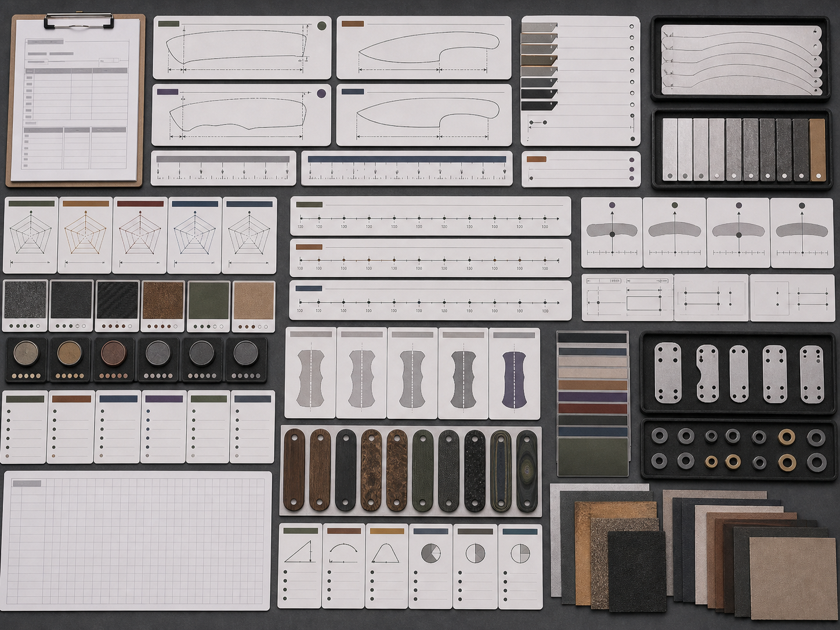Pick the orange-brown strip in color stack

592,385
